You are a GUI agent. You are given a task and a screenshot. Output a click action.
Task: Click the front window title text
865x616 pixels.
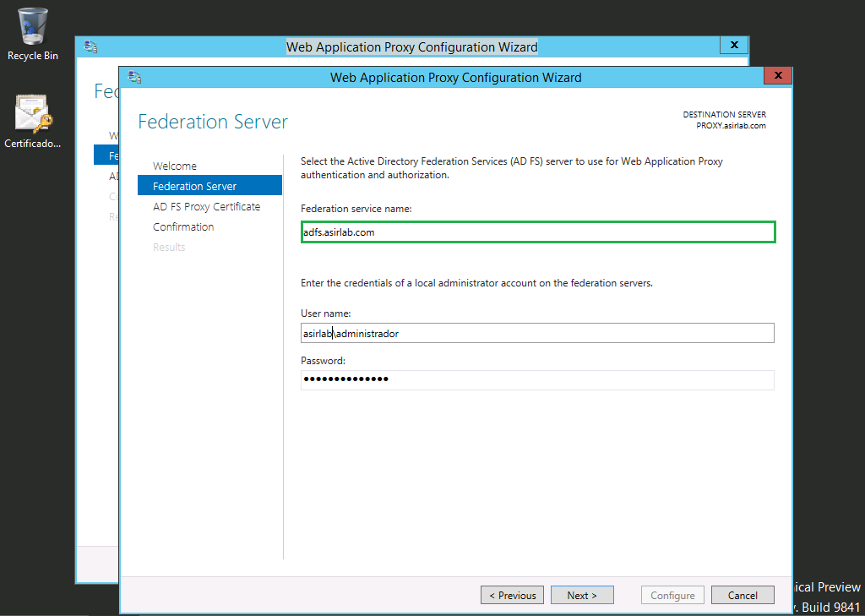tap(455, 77)
